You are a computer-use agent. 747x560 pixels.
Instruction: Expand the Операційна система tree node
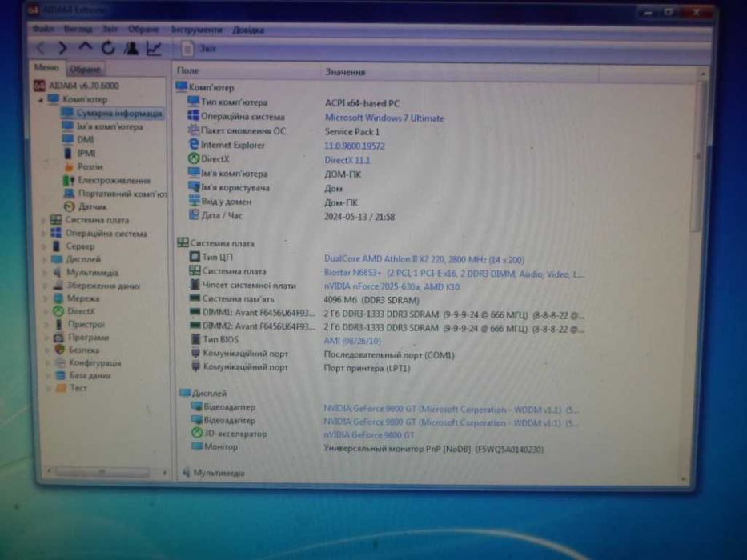click(43, 234)
